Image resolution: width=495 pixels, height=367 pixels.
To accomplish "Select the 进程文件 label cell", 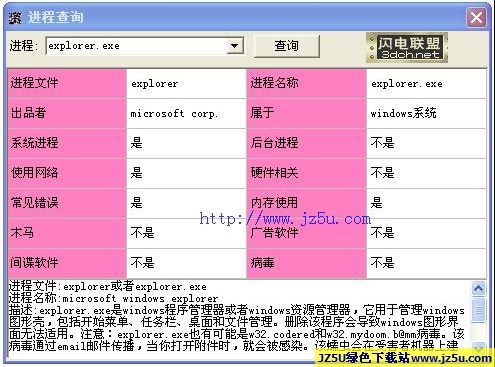I will coord(67,83).
